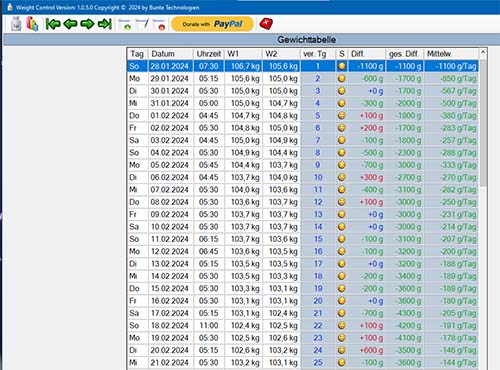
Task: Click smiley icon in the 12.02.2024 row
Action: click(x=341, y=251)
